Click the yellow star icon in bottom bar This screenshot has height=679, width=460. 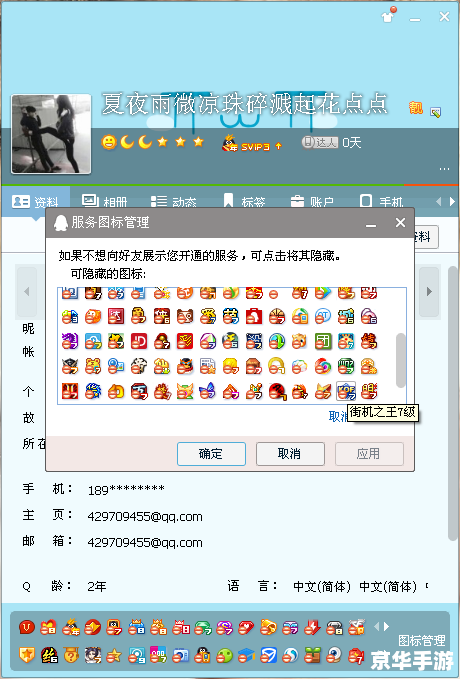click(114, 655)
